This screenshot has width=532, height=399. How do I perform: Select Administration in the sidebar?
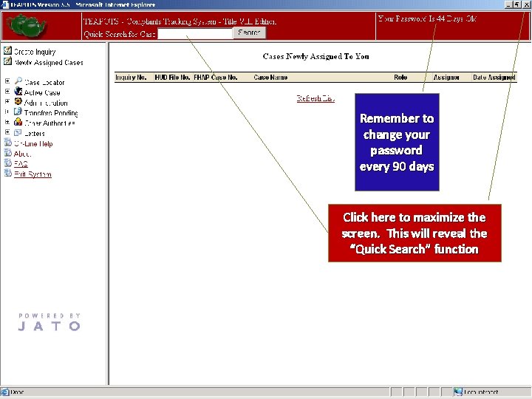pos(46,103)
